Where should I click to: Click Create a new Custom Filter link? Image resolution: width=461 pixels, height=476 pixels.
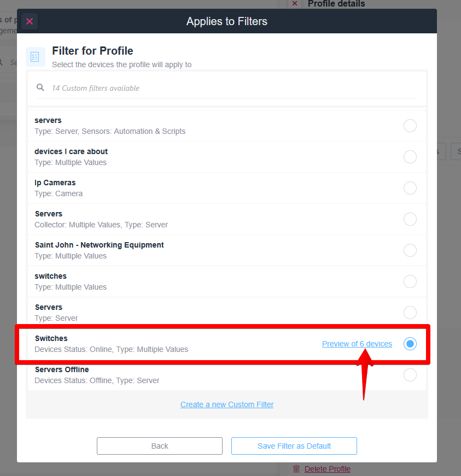click(227, 404)
